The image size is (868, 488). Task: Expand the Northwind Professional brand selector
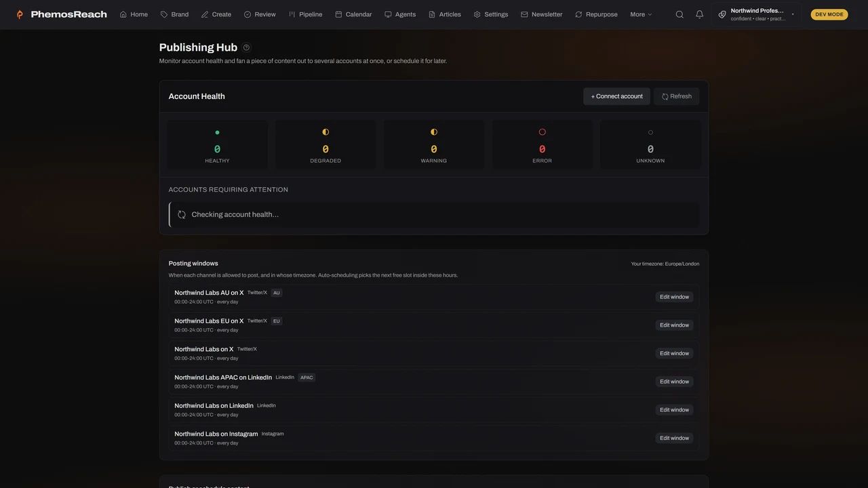[x=756, y=14]
